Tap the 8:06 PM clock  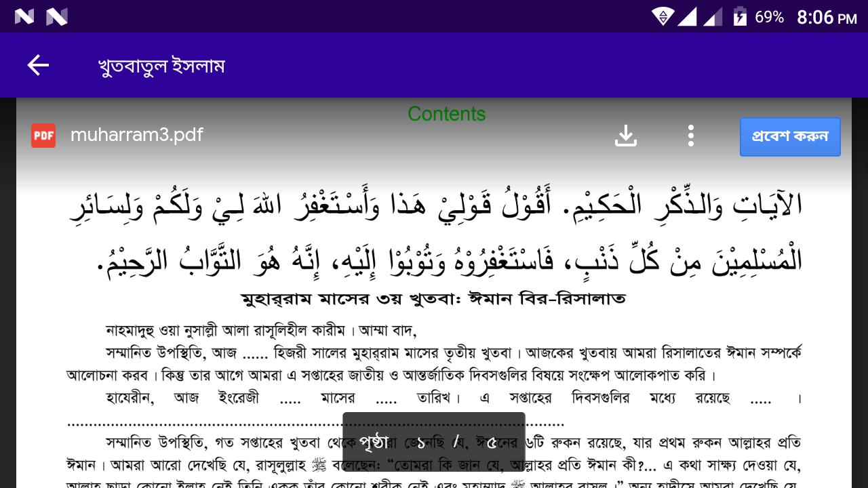pyautogui.click(x=827, y=17)
